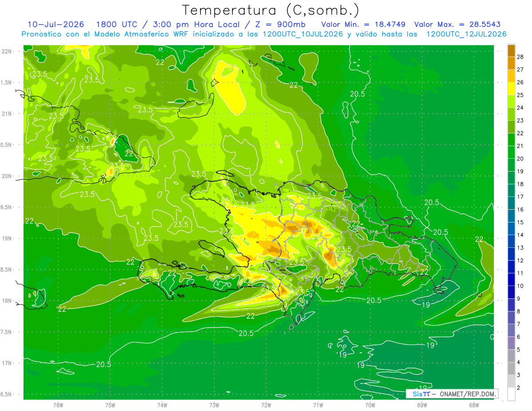The height and width of the screenshot is (411, 532).
Task: Click the '17N' latitude axis label
Action: 7,364
